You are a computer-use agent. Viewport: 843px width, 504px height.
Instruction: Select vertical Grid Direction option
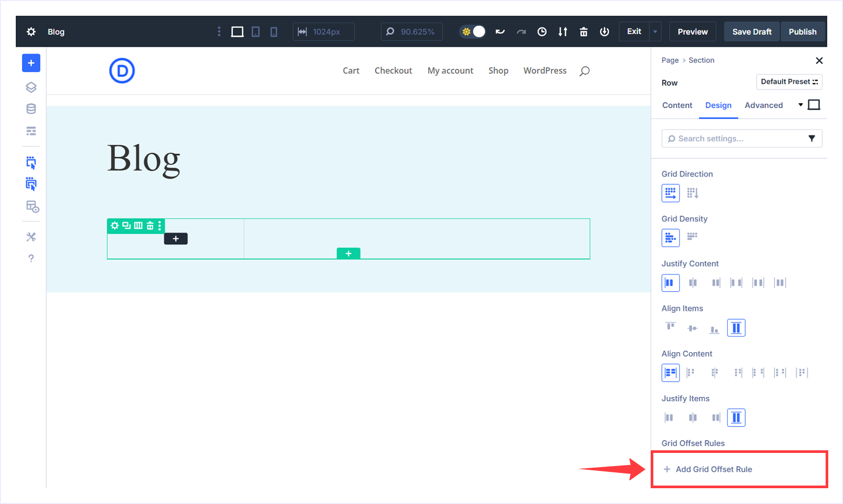click(693, 193)
